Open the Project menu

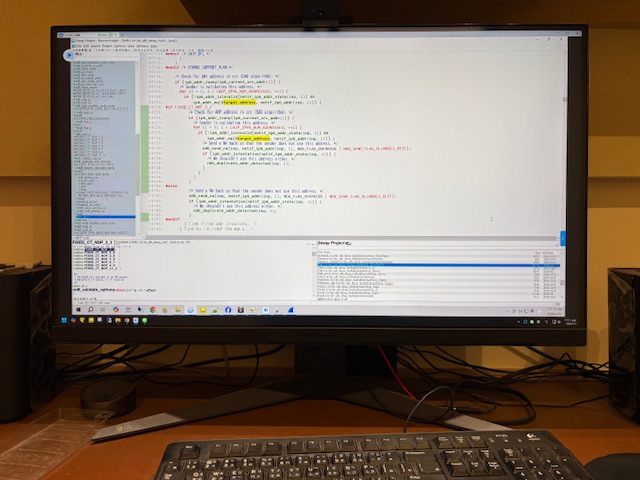[108, 44]
